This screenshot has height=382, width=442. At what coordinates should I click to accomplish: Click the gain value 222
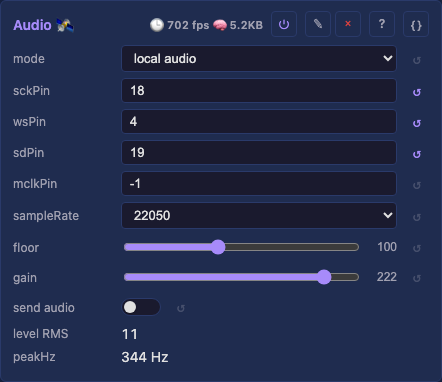pyautogui.click(x=387, y=277)
